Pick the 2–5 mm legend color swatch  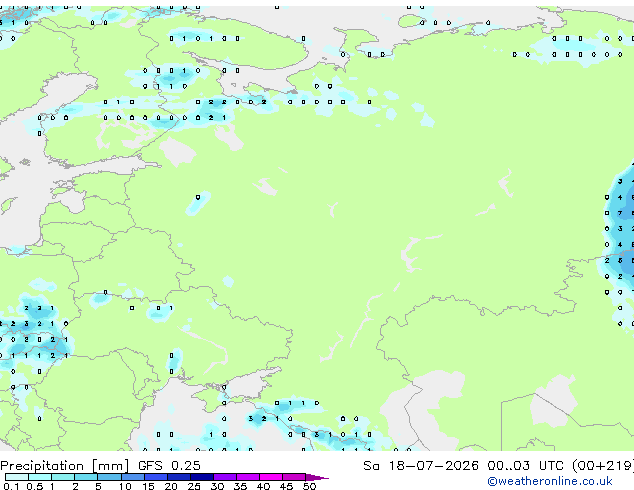(x=86, y=477)
